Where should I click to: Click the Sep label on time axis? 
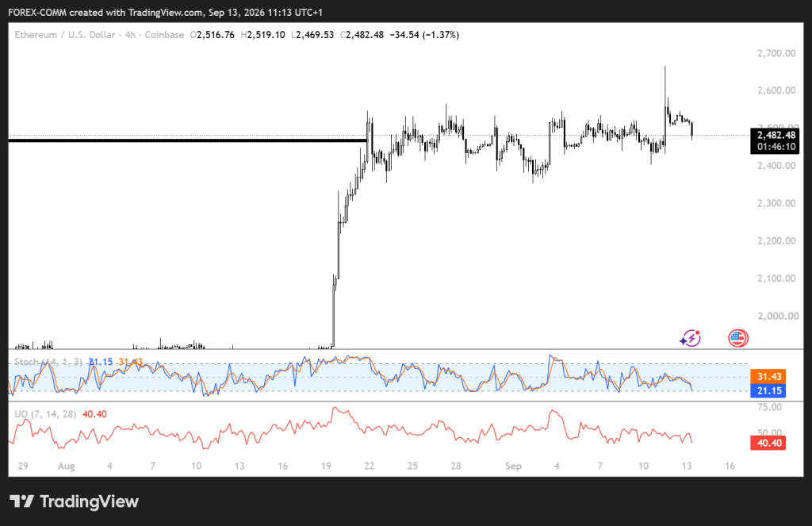point(513,466)
